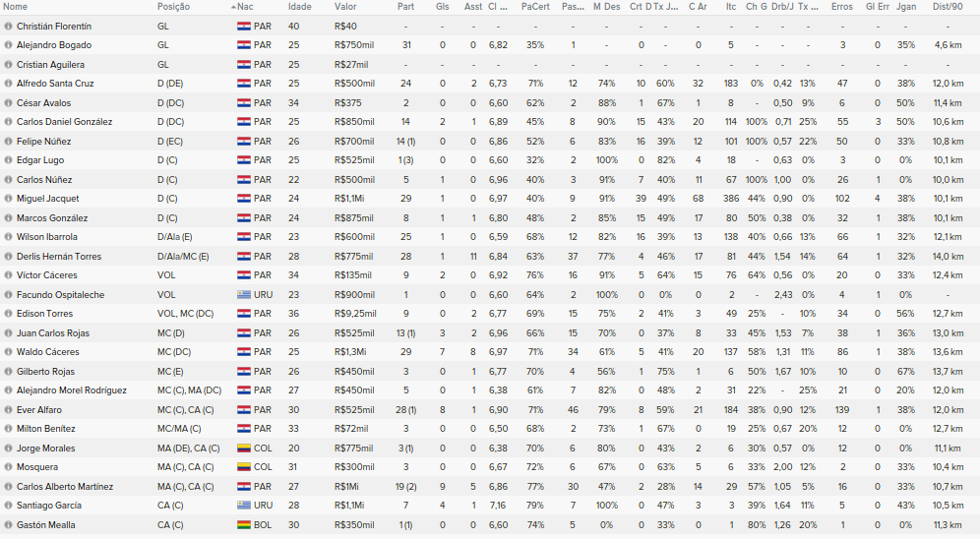Sort by Part column header
This screenshot has width=980, height=539.
tap(405, 7)
